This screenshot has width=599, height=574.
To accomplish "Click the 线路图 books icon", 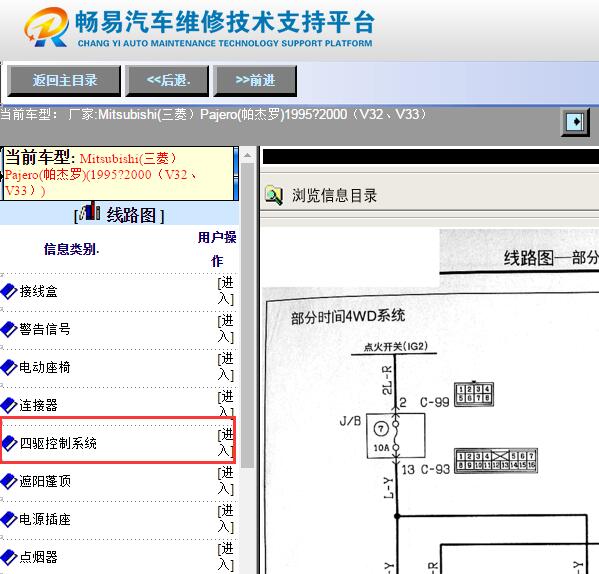I will (x=89, y=211).
